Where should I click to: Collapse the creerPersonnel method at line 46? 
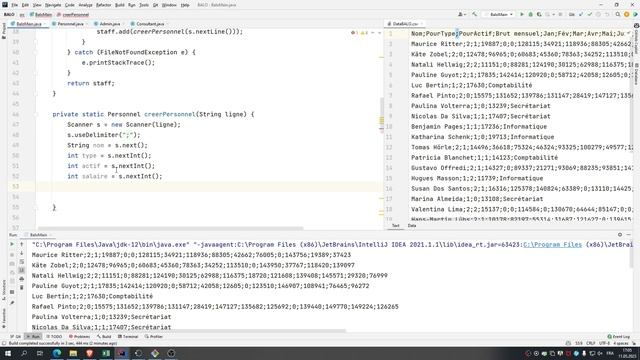pyautogui.click(x=36, y=114)
